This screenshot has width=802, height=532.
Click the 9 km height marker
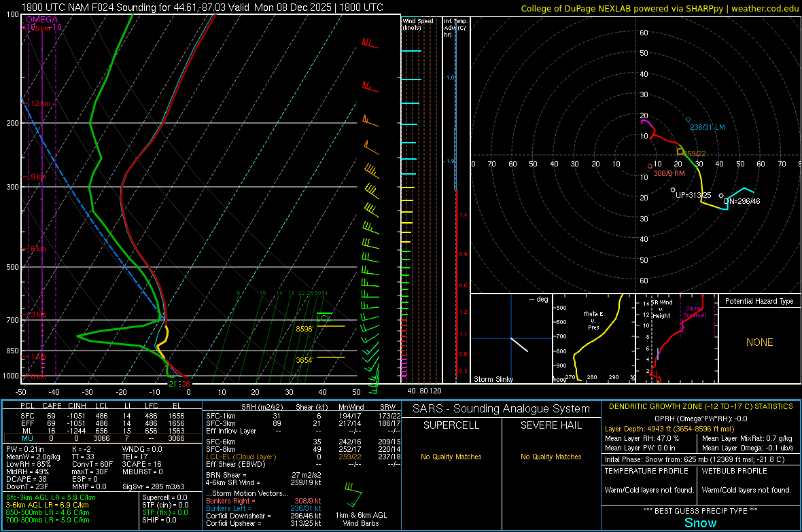pyautogui.click(x=38, y=177)
